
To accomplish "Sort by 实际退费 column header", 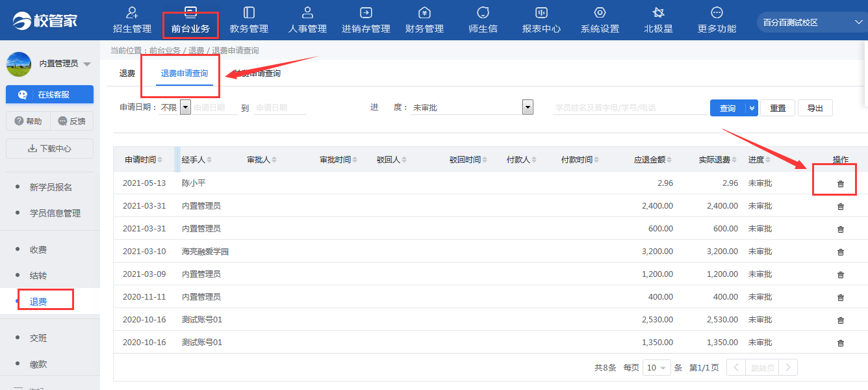I will 719,159.
